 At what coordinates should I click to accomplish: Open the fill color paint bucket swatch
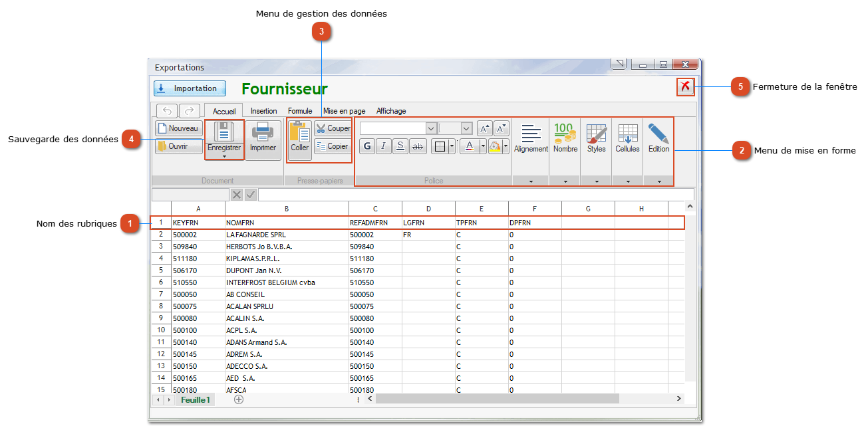tap(495, 147)
